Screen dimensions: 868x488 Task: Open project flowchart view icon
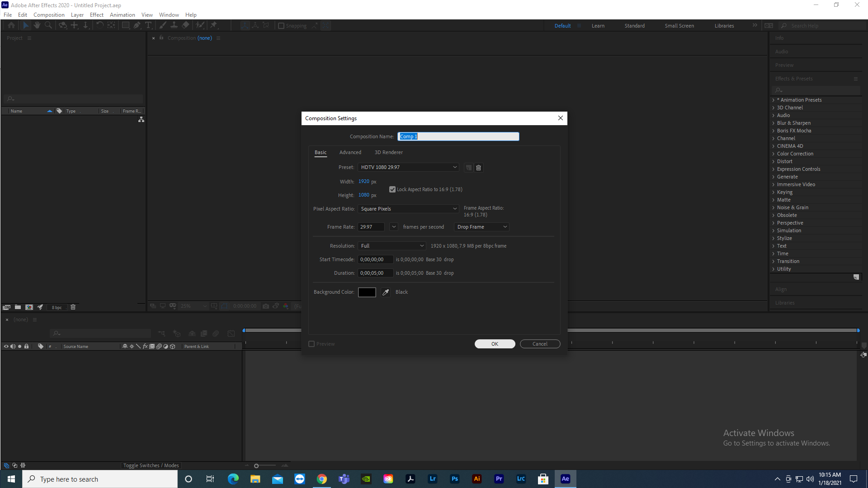point(141,119)
